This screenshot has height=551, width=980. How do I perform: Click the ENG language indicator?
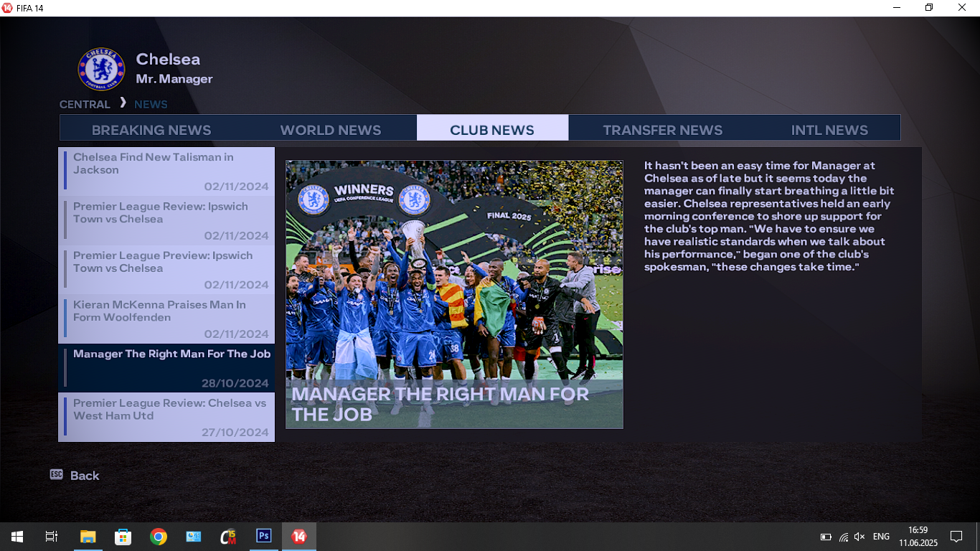tap(881, 537)
